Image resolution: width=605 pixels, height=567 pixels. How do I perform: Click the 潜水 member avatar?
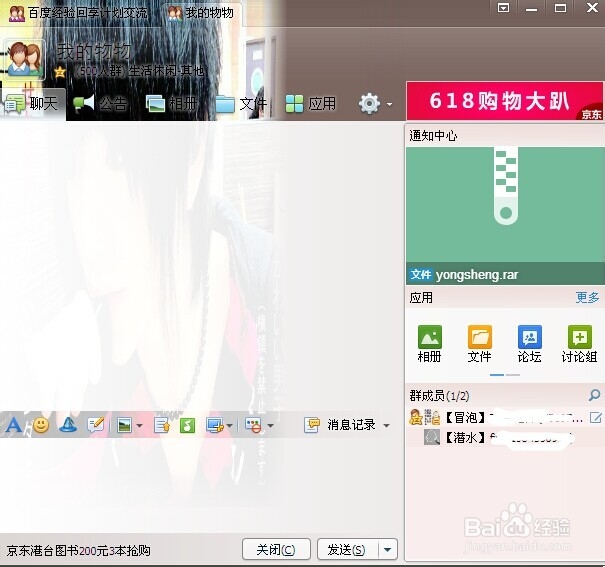432,437
